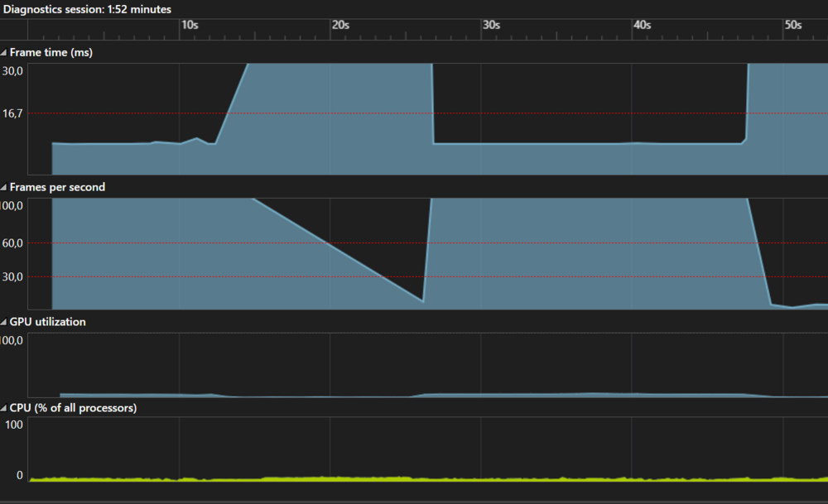828x504 pixels.
Task: Select the Diagnostics session duration text
Action: [x=87, y=9]
